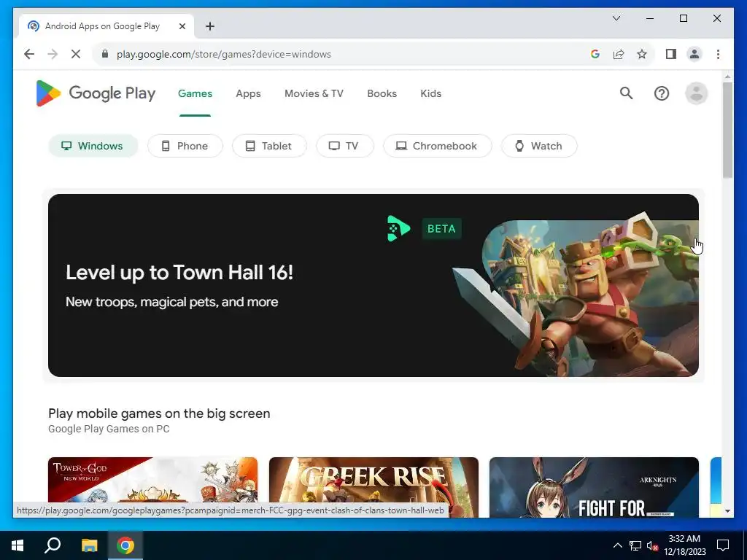Open File Explorer from the taskbar
This screenshot has height=560, width=747.
[x=89, y=545]
